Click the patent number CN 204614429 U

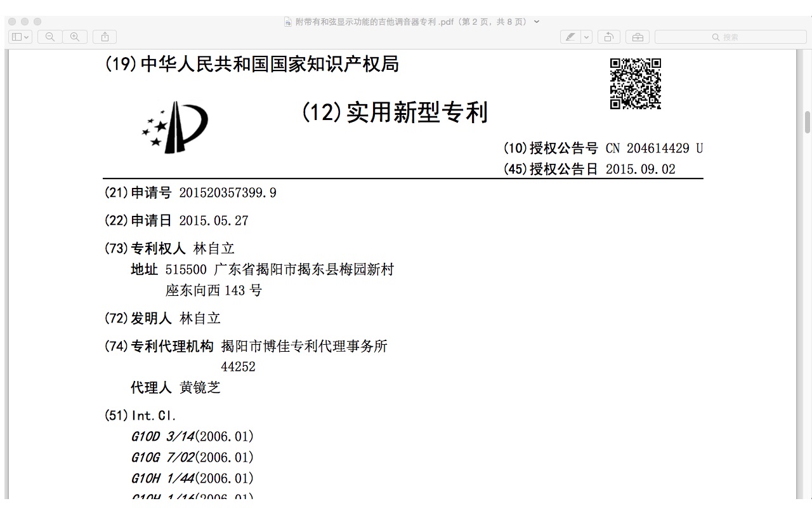654,149
